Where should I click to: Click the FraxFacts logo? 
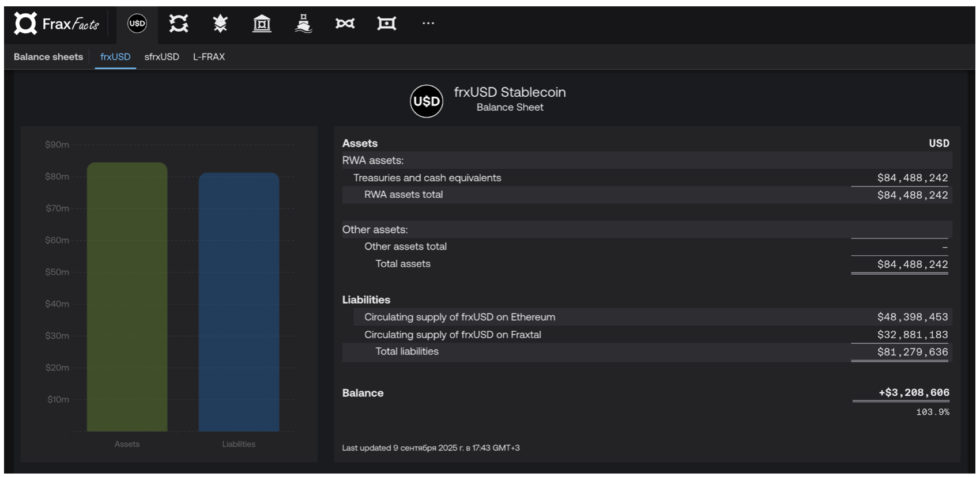click(56, 24)
